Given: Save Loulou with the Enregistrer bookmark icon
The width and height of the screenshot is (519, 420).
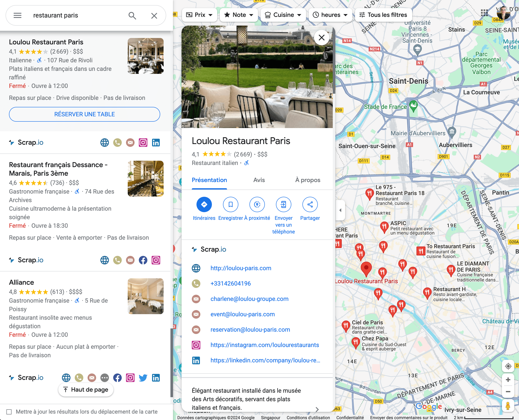Looking at the screenshot, I should coord(230,204).
